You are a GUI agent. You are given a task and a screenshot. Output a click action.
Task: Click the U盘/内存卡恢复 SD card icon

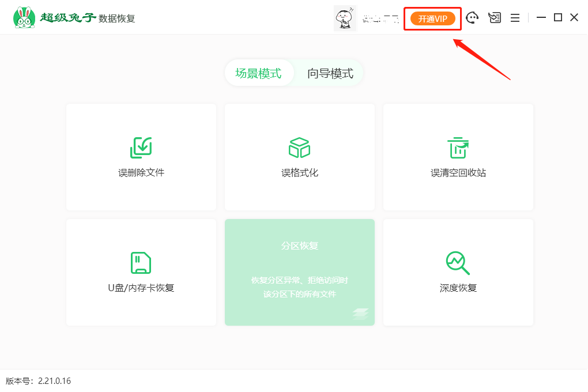141,263
